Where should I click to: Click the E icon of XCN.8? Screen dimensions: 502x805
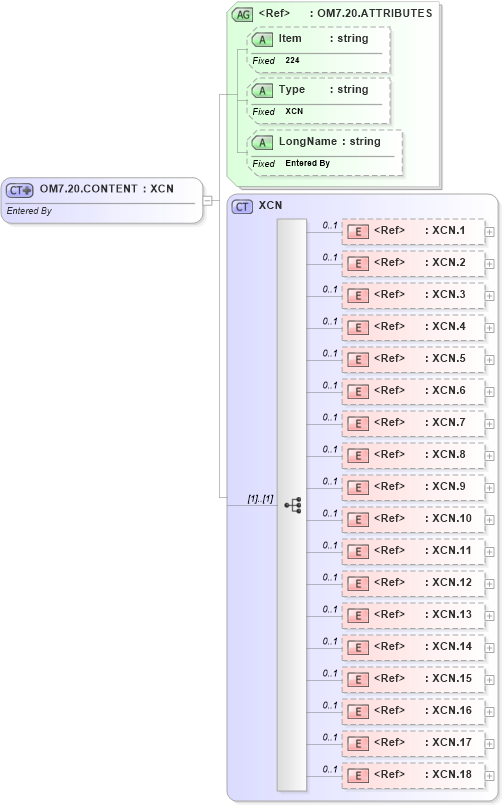tap(358, 455)
